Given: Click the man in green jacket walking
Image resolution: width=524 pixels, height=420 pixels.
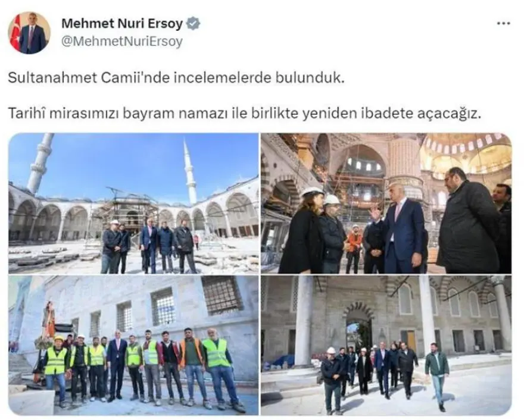Looking at the screenshot, I should tap(438, 376).
